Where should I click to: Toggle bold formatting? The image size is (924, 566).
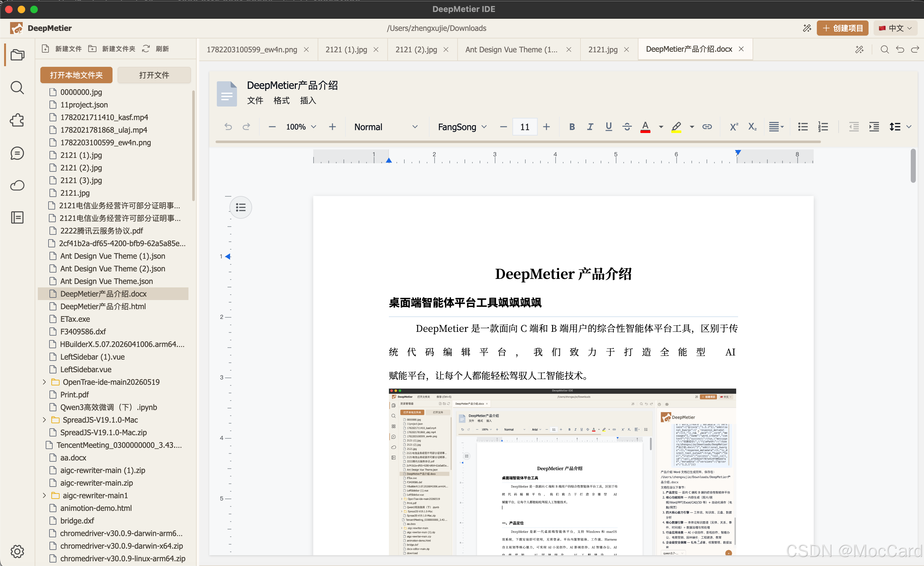point(572,127)
